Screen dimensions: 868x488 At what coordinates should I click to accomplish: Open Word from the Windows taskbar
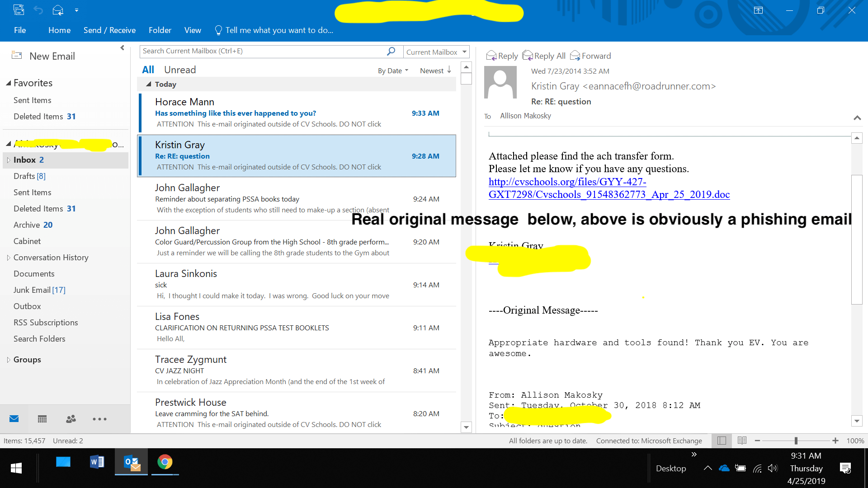(97, 462)
